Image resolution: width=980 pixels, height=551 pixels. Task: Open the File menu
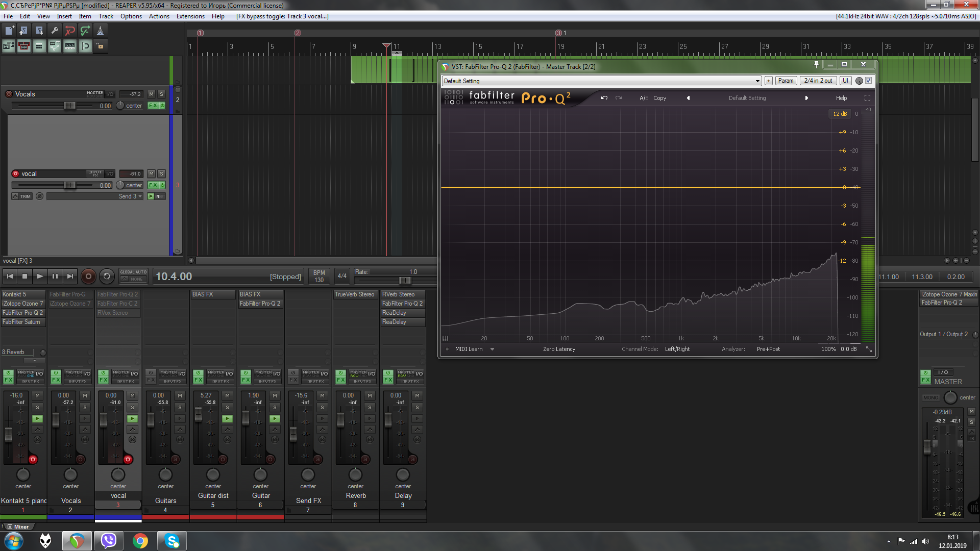pyautogui.click(x=8, y=16)
